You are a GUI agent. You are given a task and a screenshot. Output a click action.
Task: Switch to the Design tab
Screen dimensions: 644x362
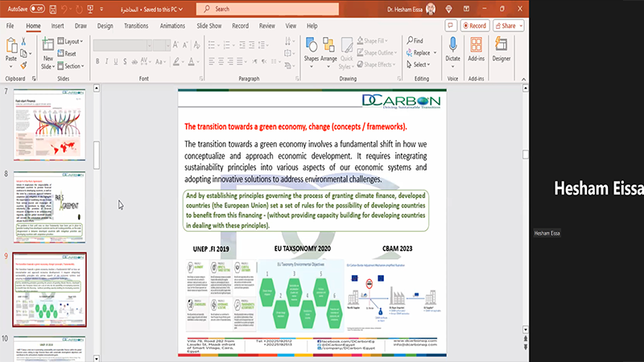(105, 26)
